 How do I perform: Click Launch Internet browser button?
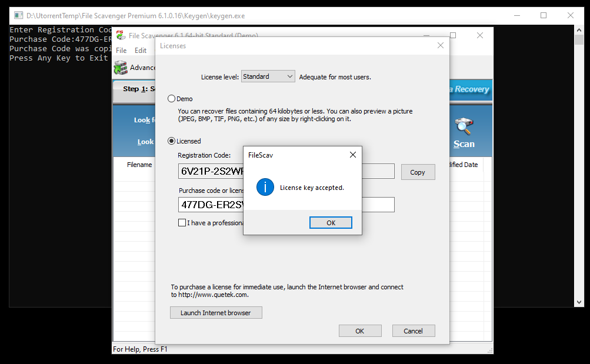click(216, 313)
